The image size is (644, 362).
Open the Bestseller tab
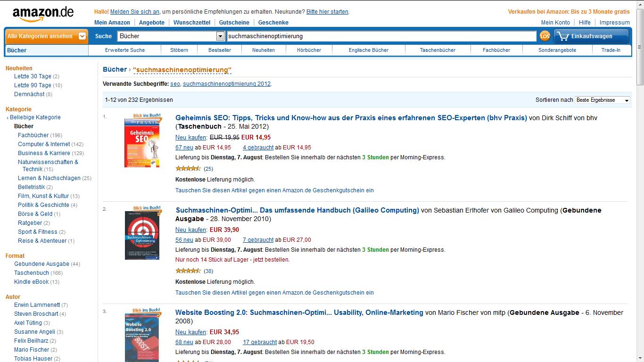(x=220, y=50)
